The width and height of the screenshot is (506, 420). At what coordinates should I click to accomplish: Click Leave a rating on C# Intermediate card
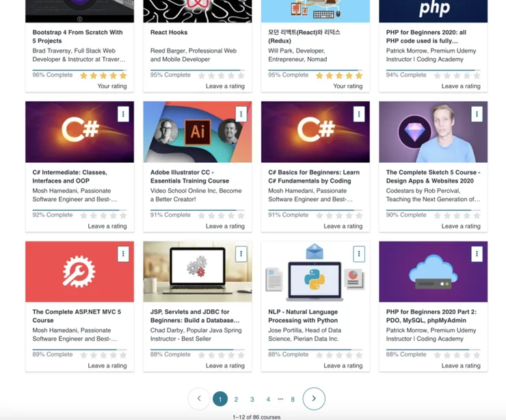point(107,226)
